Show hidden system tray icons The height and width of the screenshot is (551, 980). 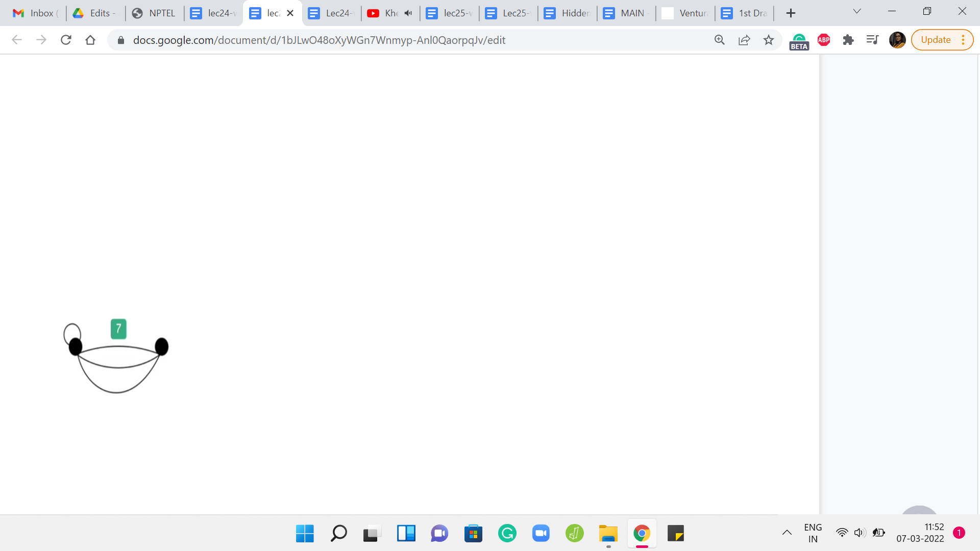pos(787,533)
